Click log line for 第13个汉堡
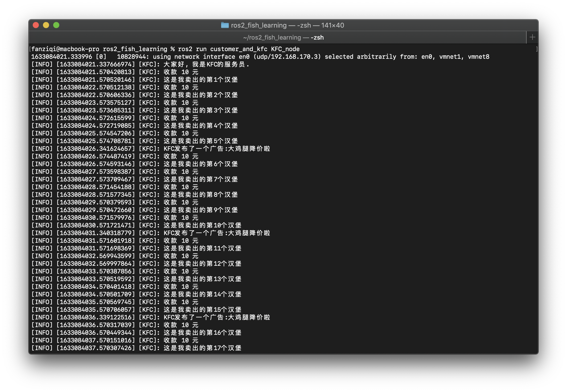567x392 pixels. [x=136, y=279]
